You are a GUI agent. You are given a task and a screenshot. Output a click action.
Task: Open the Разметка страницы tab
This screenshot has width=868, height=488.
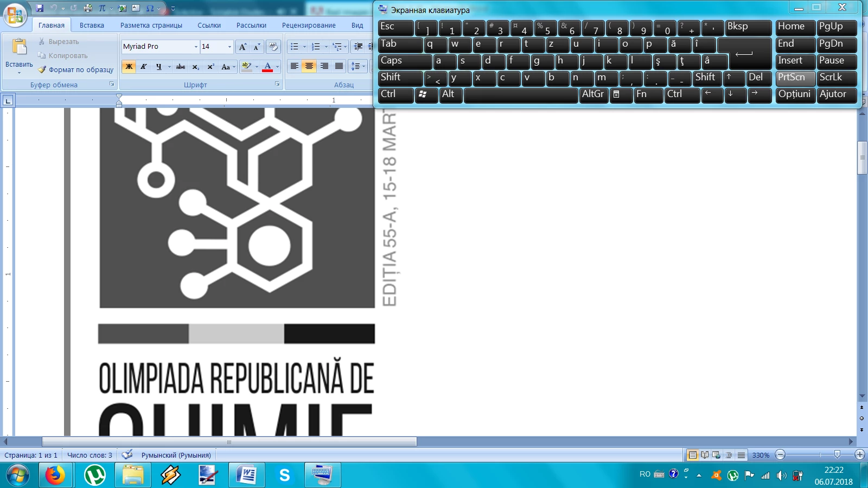[x=151, y=25]
